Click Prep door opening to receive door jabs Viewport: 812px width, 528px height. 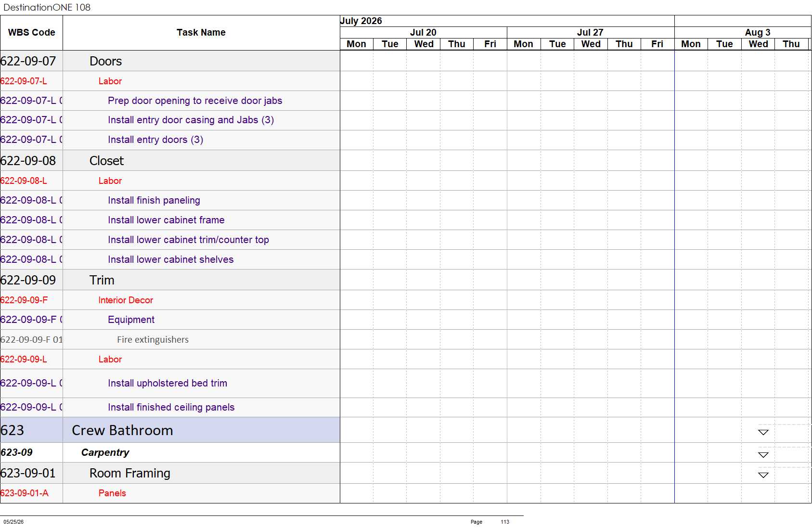tap(195, 101)
